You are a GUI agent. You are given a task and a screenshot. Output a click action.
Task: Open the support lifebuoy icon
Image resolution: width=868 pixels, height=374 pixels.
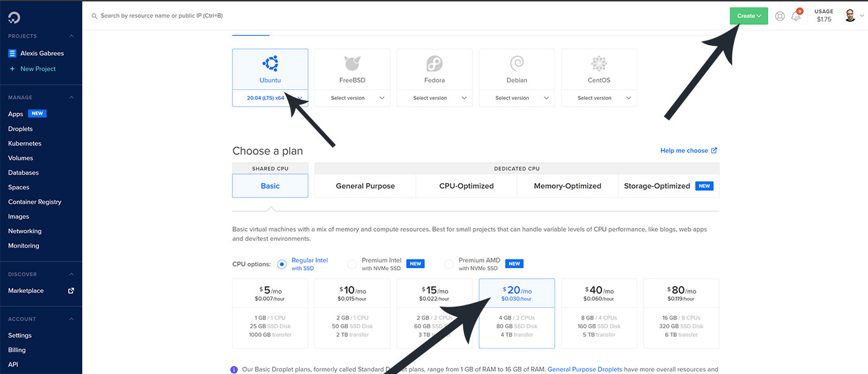pos(780,16)
